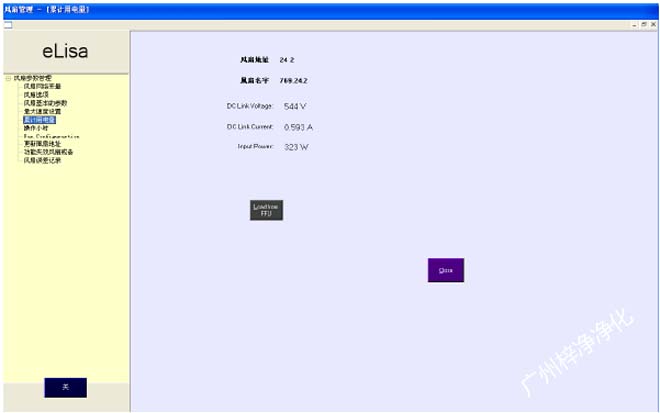Click the purple Close button
The image size is (660, 413).
point(446,270)
